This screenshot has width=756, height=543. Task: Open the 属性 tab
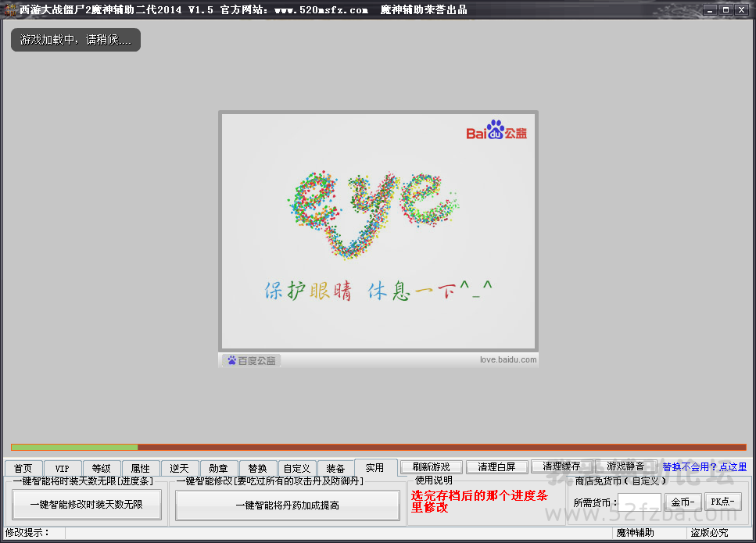[141, 468]
